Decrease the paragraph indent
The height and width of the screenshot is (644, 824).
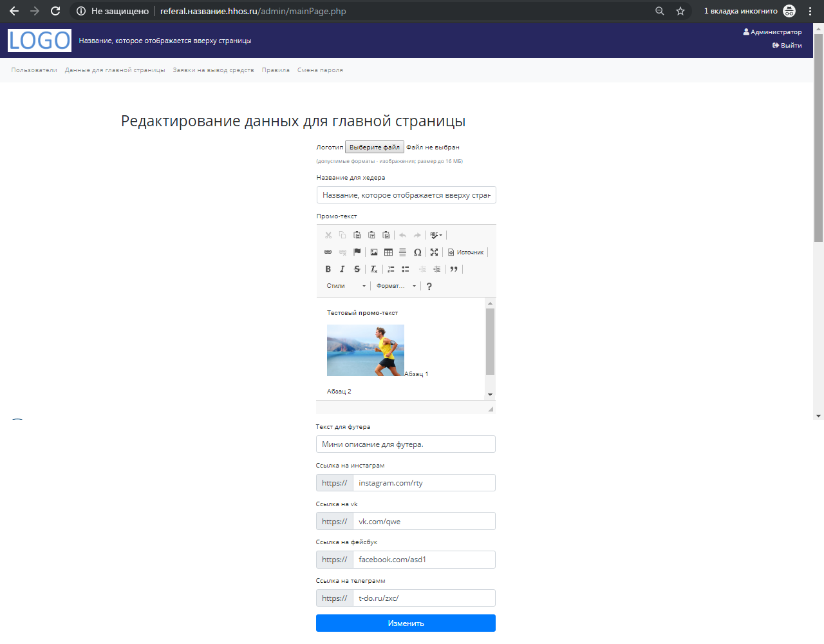(422, 269)
